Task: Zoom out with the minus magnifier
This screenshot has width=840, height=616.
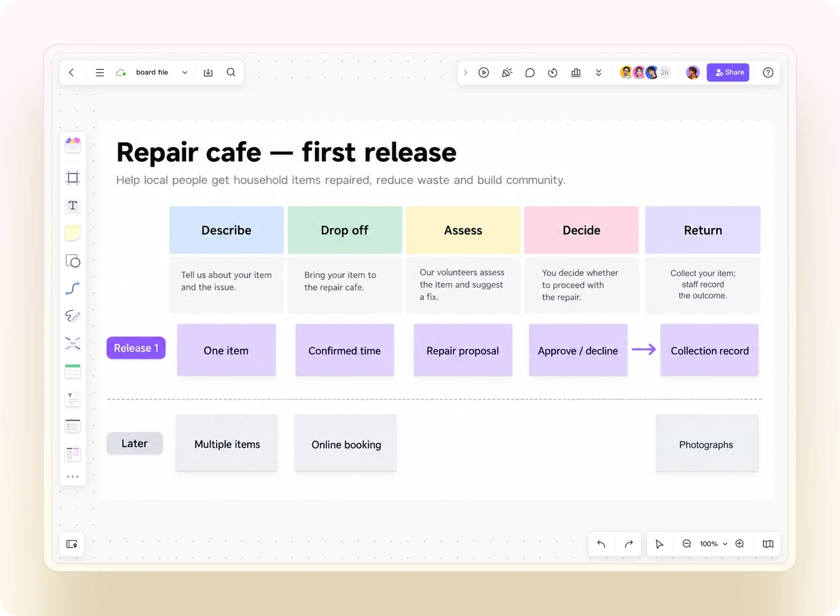Action: [x=686, y=544]
